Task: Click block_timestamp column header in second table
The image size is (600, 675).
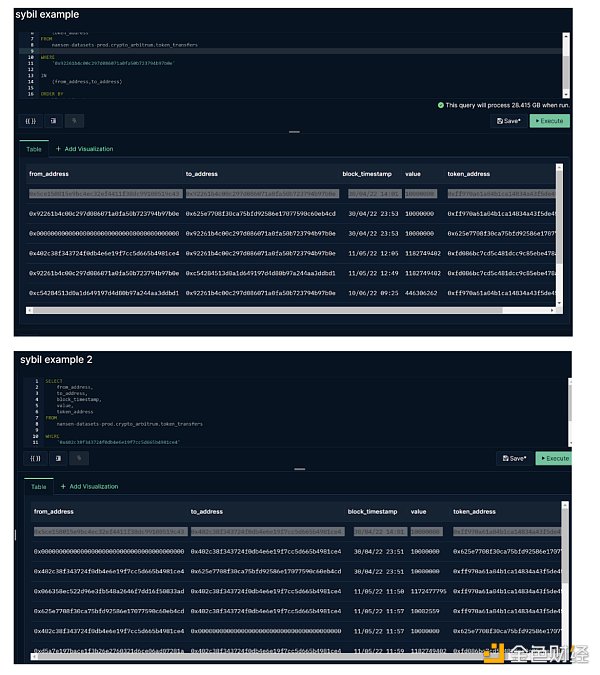Action: tap(373, 510)
